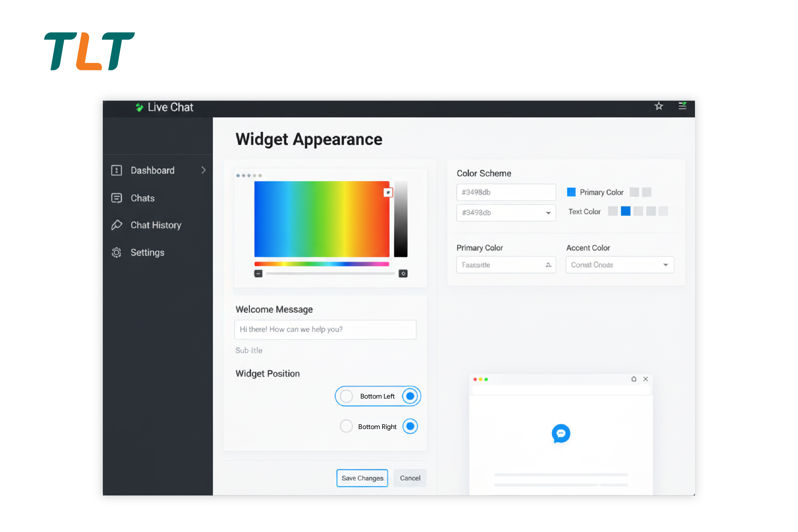Click the Chats sidebar icon
The height and width of the screenshot is (532, 798).
point(116,198)
